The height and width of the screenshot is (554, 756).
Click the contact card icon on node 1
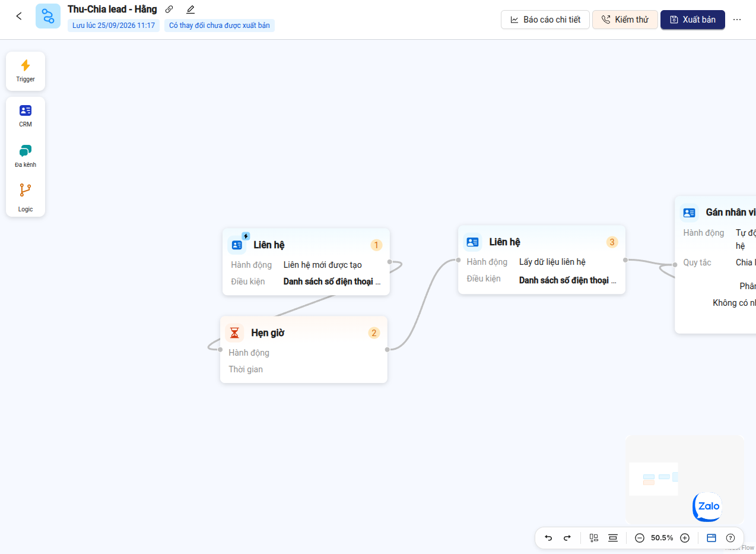coord(237,245)
